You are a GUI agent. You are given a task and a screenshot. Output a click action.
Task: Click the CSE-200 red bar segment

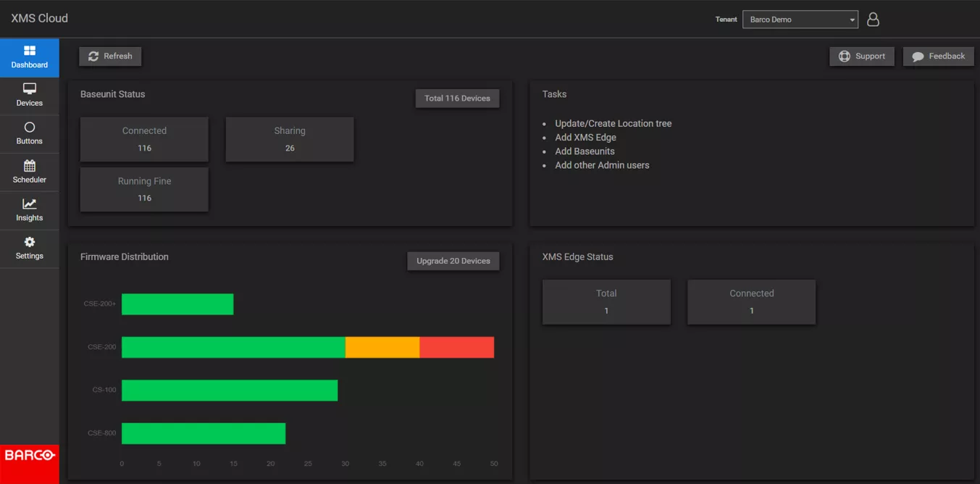(x=456, y=347)
